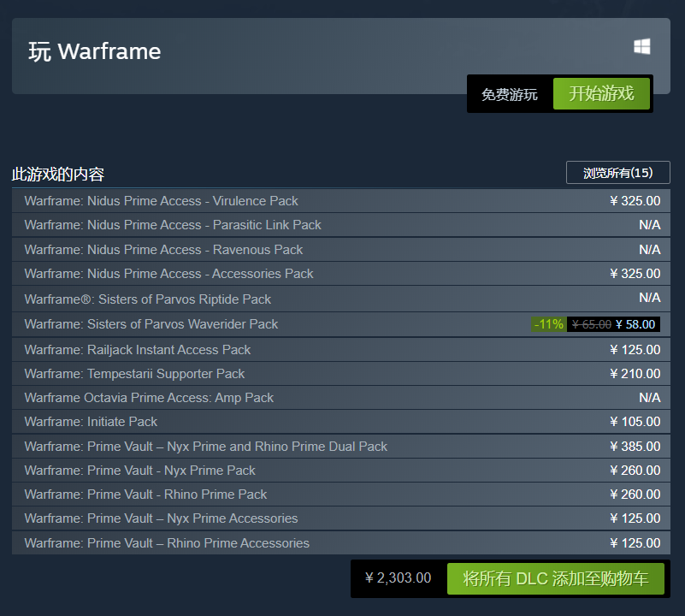Open Prime Vault – Rhino Prime Accessories
The height and width of the screenshot is (616, 685).
(x=340, y=542)
